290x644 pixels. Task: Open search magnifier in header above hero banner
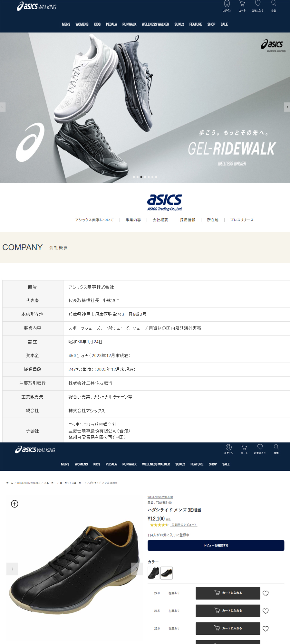click(x=274, y=6)
